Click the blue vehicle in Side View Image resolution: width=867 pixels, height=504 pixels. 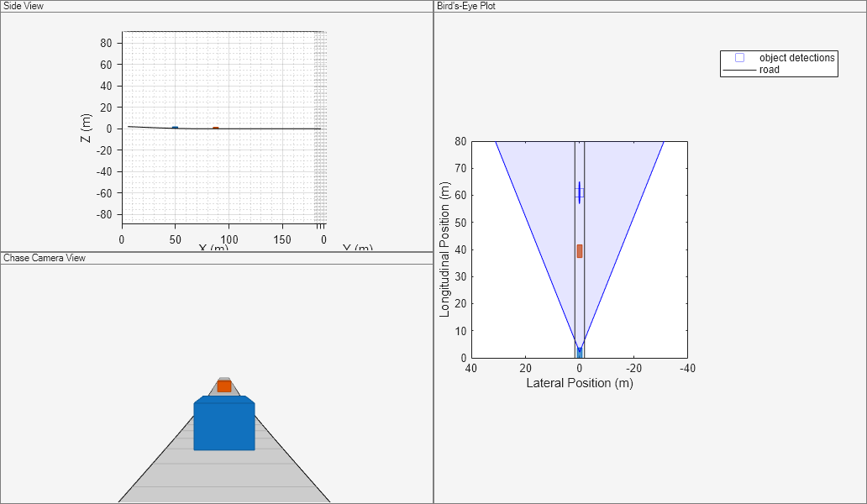pos(175,127)
